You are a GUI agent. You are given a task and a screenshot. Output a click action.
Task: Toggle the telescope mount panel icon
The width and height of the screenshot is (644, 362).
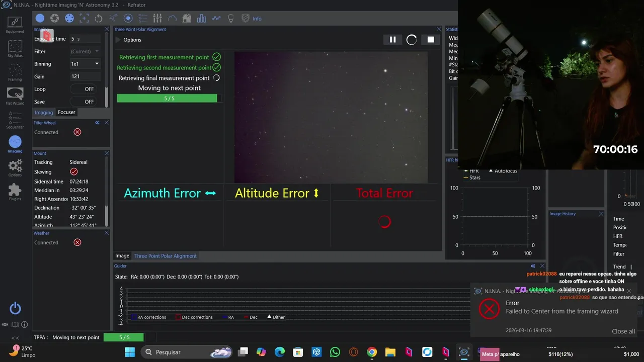click(x=113, y=18)
